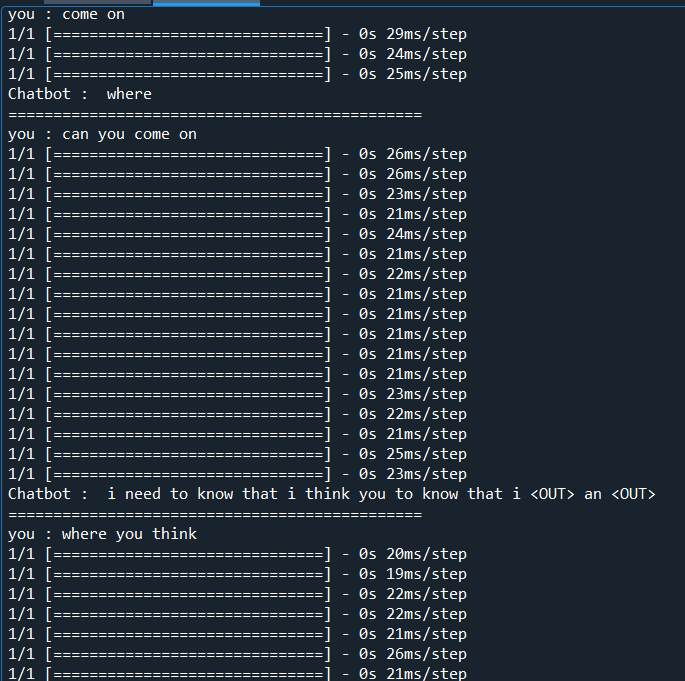
Task: Select the "29ms/step" timing value
Action: 426,34
